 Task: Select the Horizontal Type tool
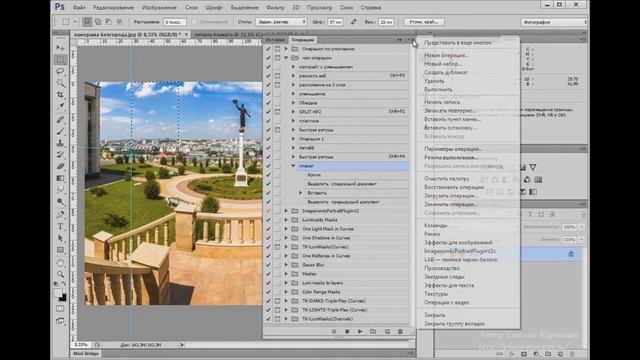pos(60,226)
